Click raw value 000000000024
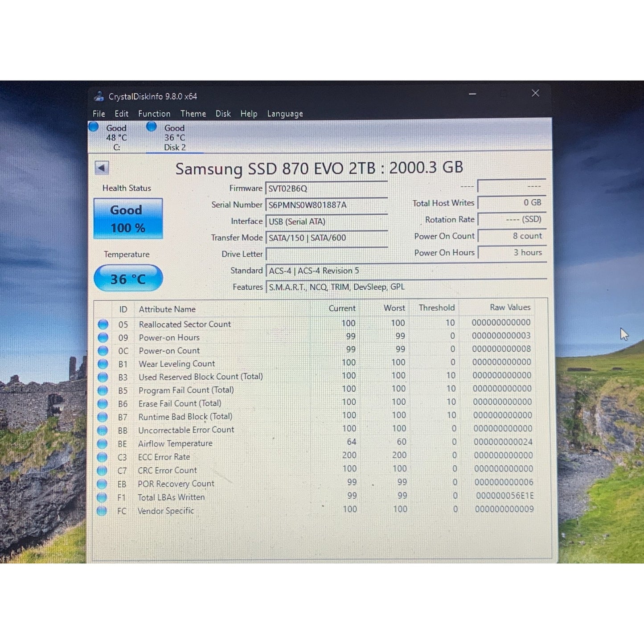Image resolution: width=644 pixels, height=644 pixels. click(503, 442)
